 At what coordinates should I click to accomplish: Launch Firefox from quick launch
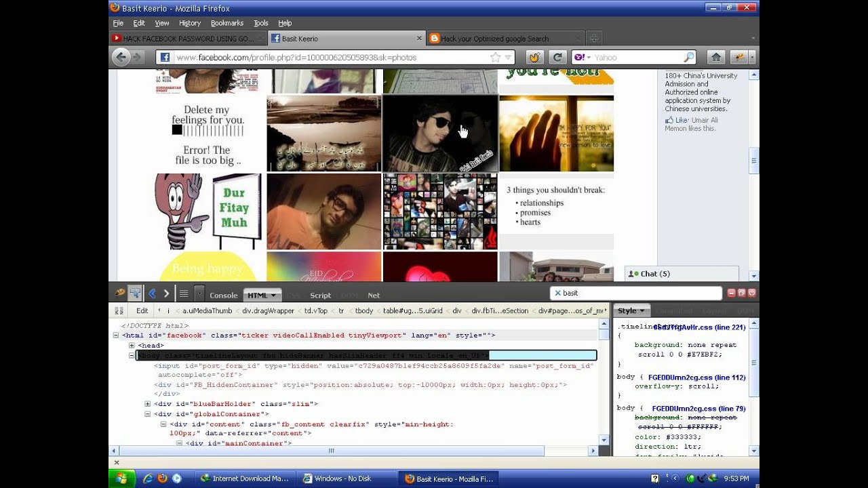(x=162, y=479)
